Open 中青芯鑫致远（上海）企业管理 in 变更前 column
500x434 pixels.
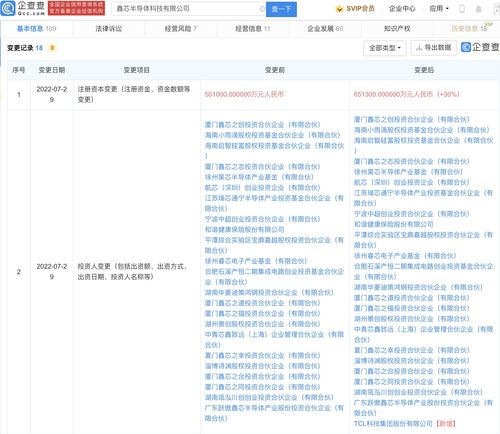click(274, 339)
